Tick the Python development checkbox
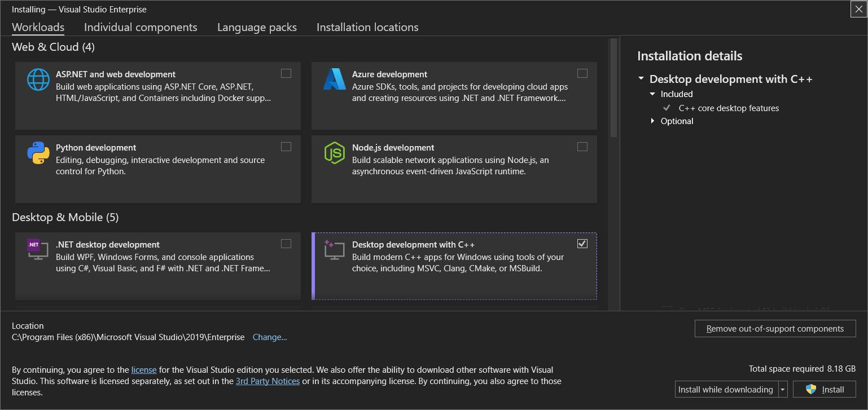The width and height of the screenshot is (868, 410). (x=286, y=147)
